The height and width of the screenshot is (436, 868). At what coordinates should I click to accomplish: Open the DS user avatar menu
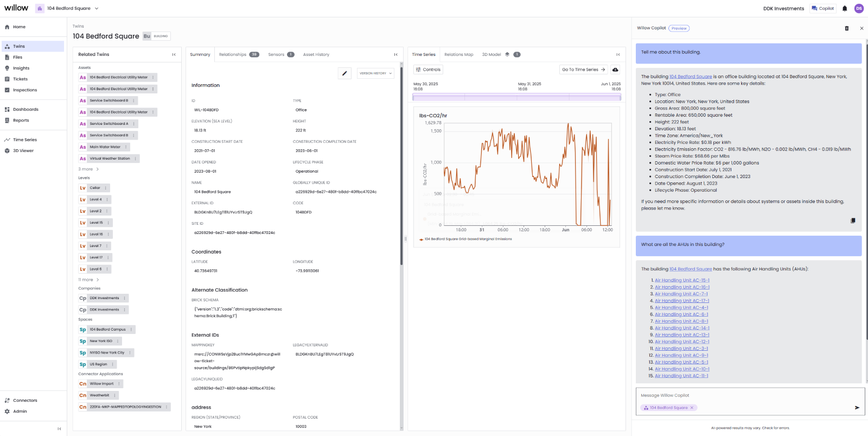(x=859, y=8)
